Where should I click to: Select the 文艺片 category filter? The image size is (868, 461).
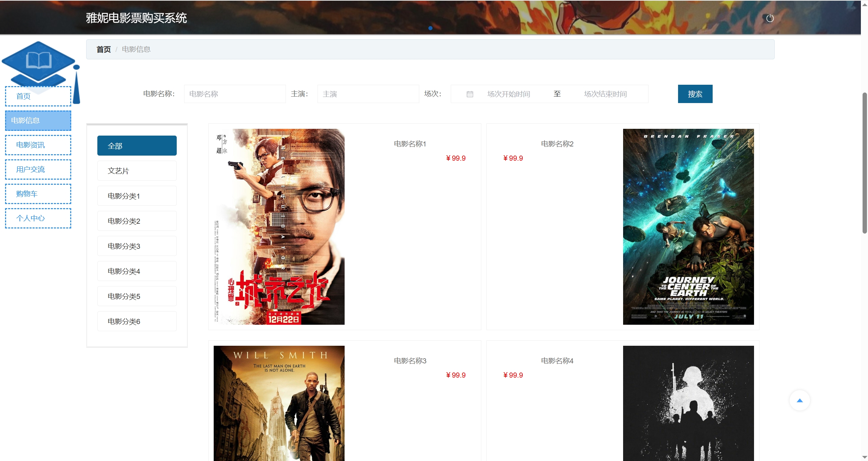point(137,171)
